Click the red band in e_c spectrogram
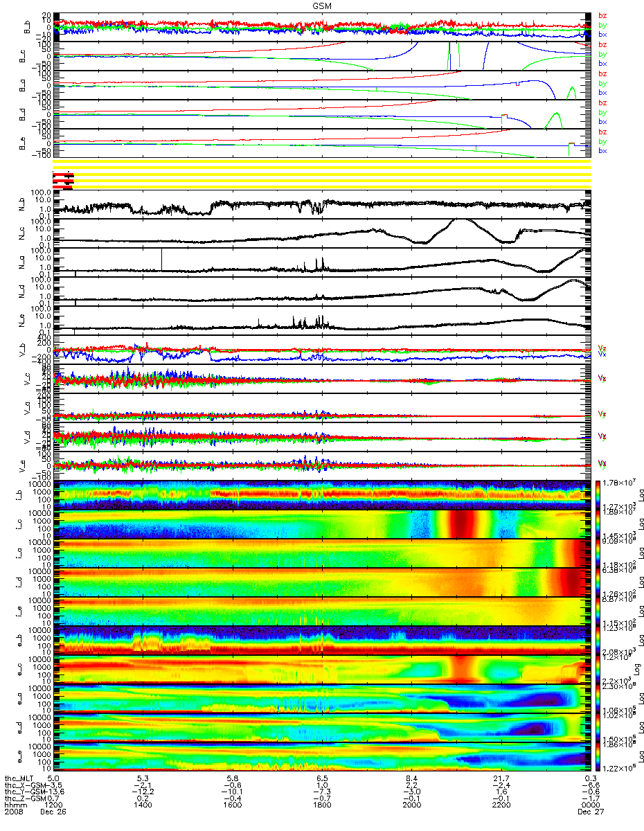The image size is (644, 831). [460, 669]
